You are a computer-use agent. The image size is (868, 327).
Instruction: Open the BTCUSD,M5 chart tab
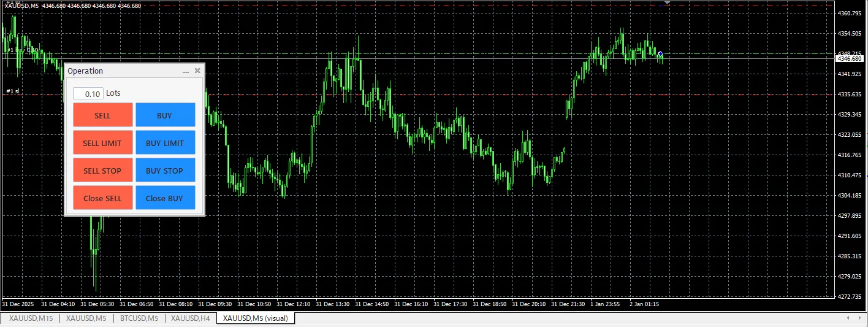139,318
